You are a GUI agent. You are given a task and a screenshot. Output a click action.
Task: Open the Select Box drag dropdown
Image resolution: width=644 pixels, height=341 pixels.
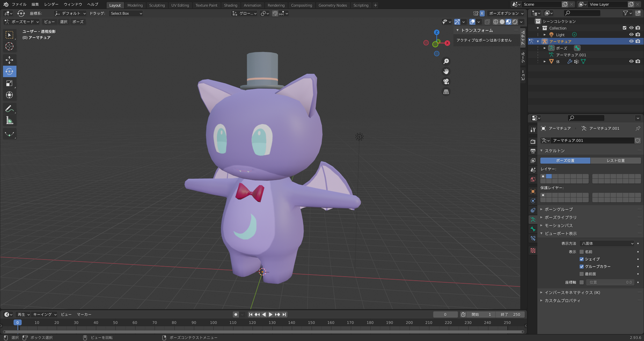point(126,13)
